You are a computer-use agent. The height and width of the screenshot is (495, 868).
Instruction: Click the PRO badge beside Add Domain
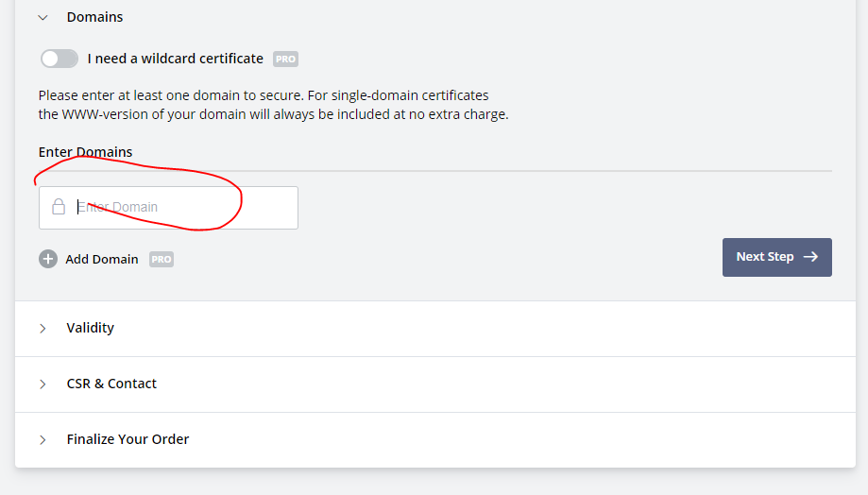click(162, 259)
